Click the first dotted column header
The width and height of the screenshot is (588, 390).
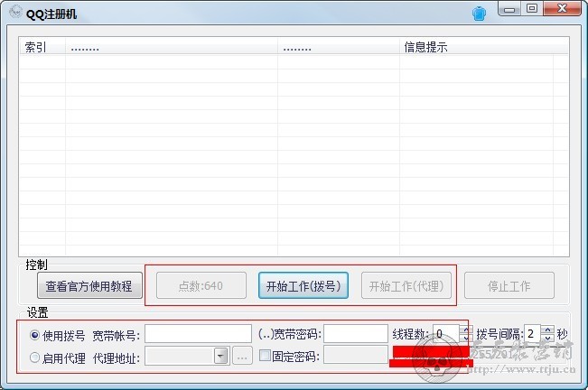coord(172,47)
